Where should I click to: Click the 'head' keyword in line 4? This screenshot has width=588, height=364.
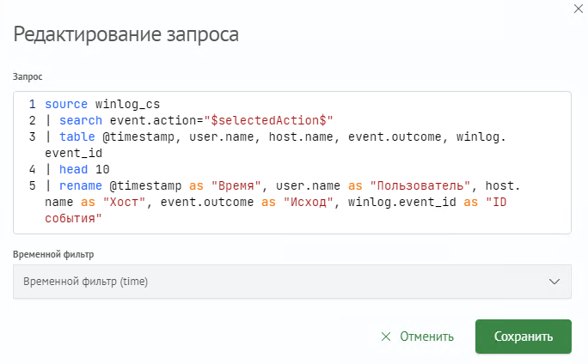(x=74, y=169)
